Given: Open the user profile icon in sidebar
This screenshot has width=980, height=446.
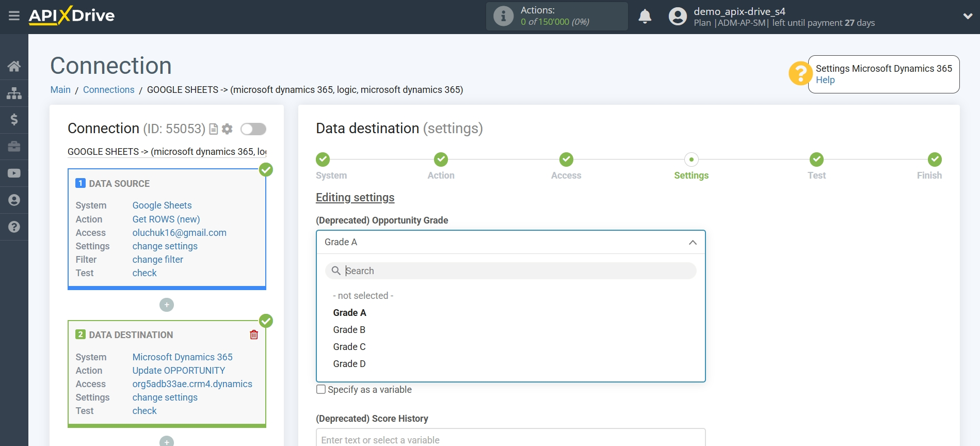Looking at the screenshot, I should tap(14, 200).
